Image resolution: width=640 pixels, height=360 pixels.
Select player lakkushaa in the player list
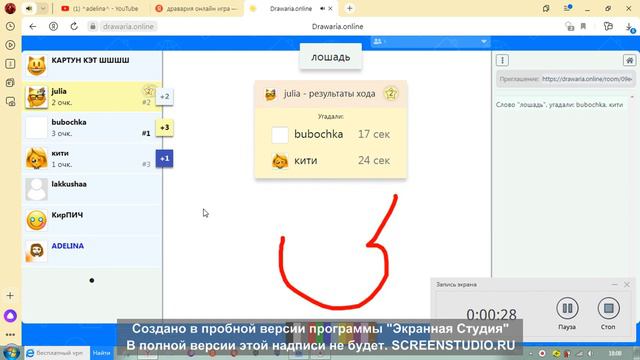pyautogui.click(x=92, y=190)
